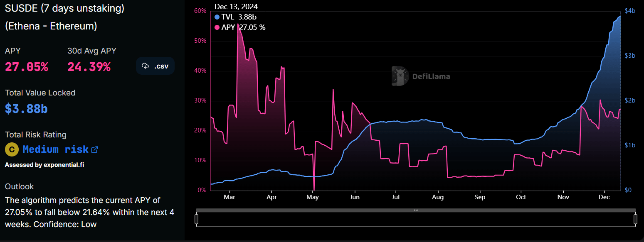The image size is (644, 242).
Task: Click the 30% label on the APY axis
Action: (x=200, y=100)
